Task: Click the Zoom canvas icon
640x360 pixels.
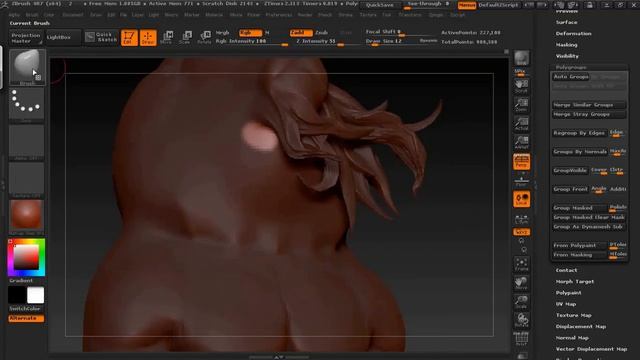Action: (521, 105)
